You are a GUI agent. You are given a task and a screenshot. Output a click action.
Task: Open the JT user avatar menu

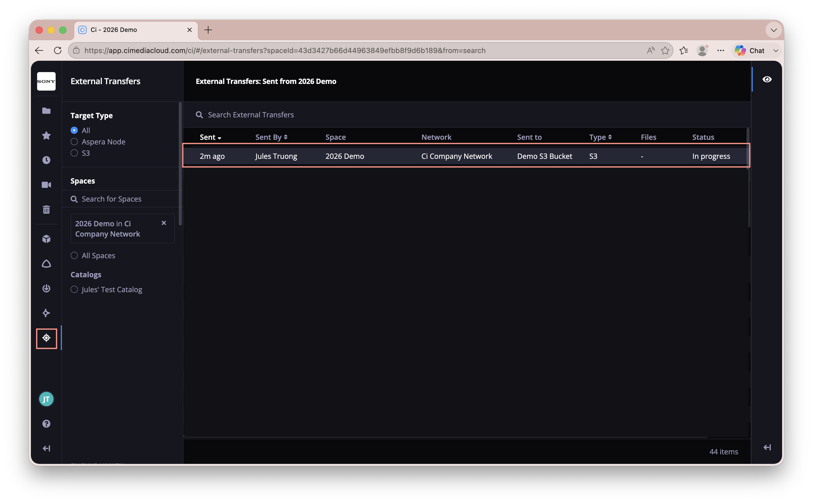[46, 399]
